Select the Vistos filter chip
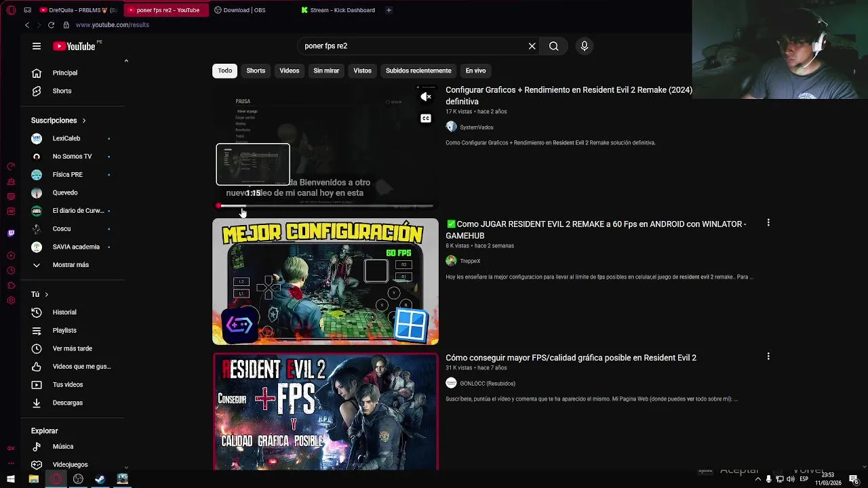Image resolution: width=868 pixels, height=488 pixels. click(362, 70)
